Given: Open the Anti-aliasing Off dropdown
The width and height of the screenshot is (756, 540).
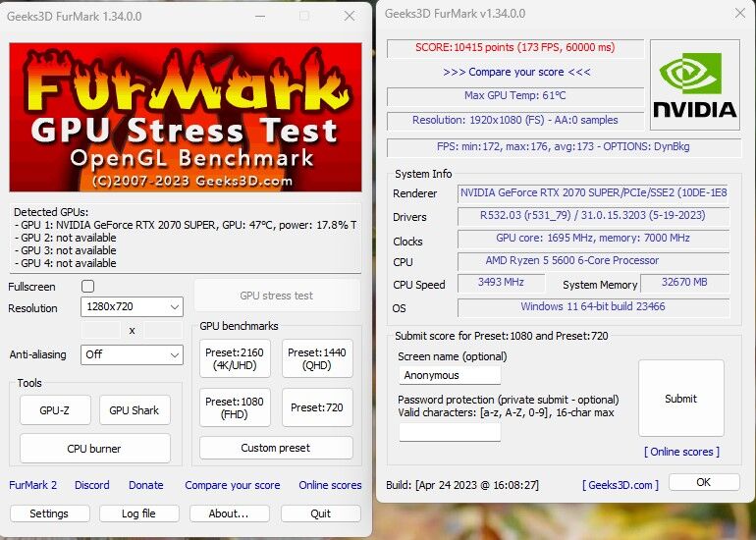Looking at the screenshot, I should pos(132,354).
